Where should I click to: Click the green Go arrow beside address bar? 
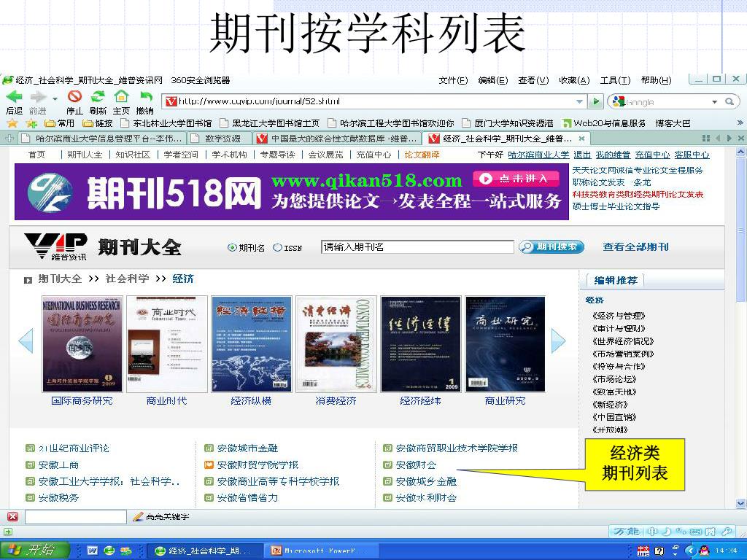pos(595,101)
